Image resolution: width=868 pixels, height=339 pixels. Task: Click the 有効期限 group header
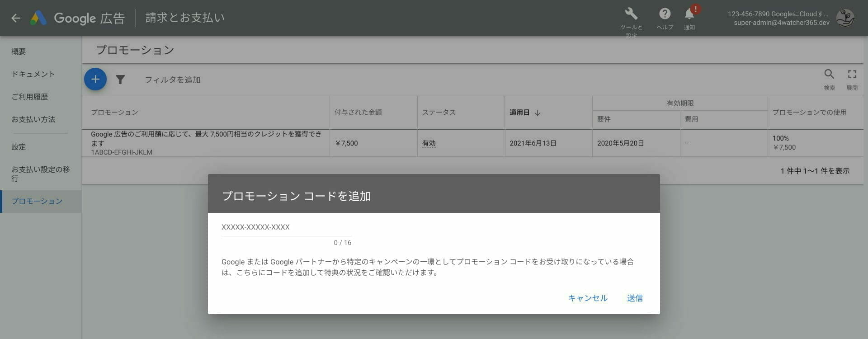pos(680,104)
